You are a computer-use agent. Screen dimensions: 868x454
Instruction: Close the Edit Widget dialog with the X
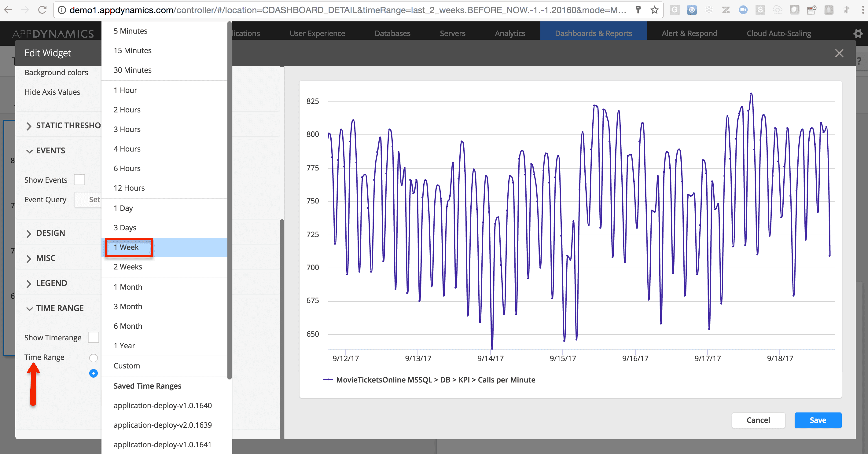tap(839, 53)
